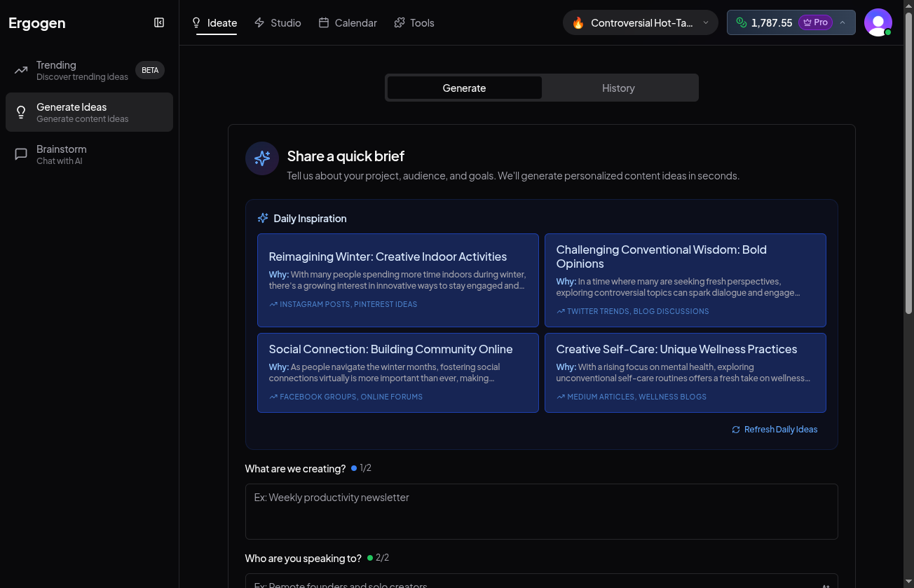Viewport: 914px width, 588px height.
Task: Open the Studio tab
Action: click(x=278, y=22)
